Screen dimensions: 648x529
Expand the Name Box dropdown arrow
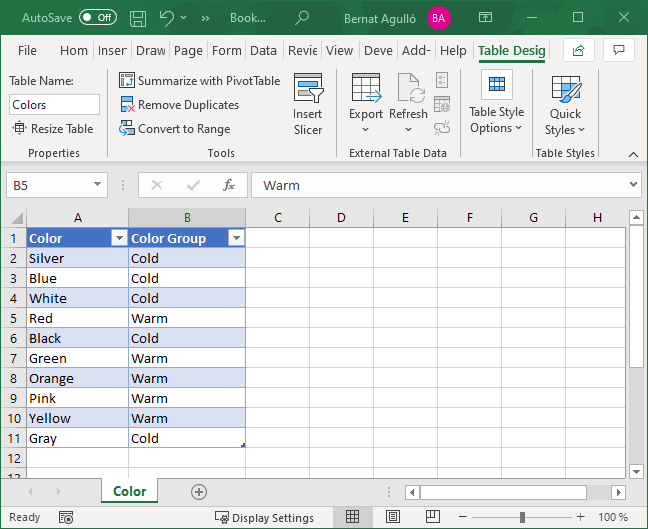97,185
